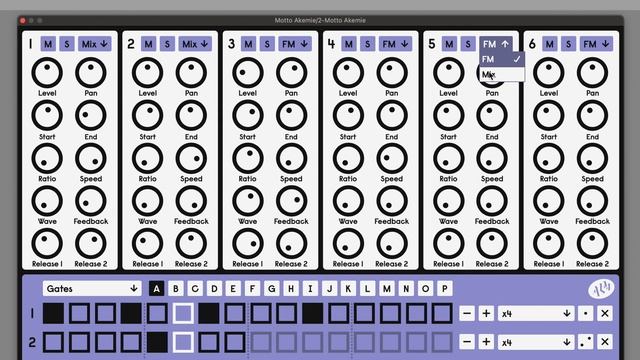The width and height of the screenshot is (640, 360).
Task: Switch to pattern C
Action: pyautogui.click(x=195, y=289)
